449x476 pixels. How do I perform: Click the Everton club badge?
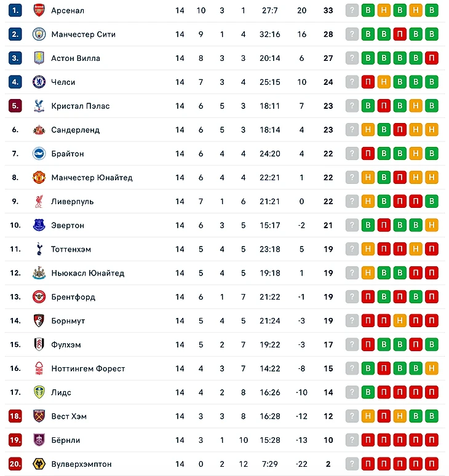[x=39, y=225]
